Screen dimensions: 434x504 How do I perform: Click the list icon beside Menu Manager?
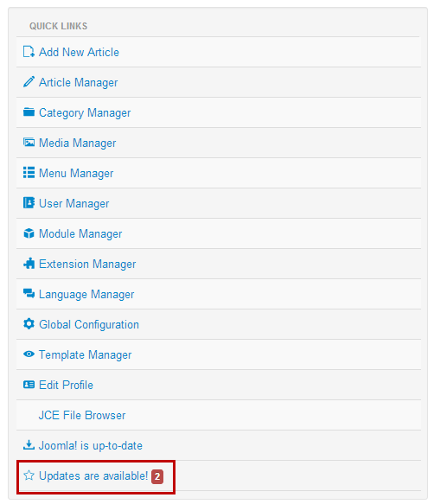29,172
